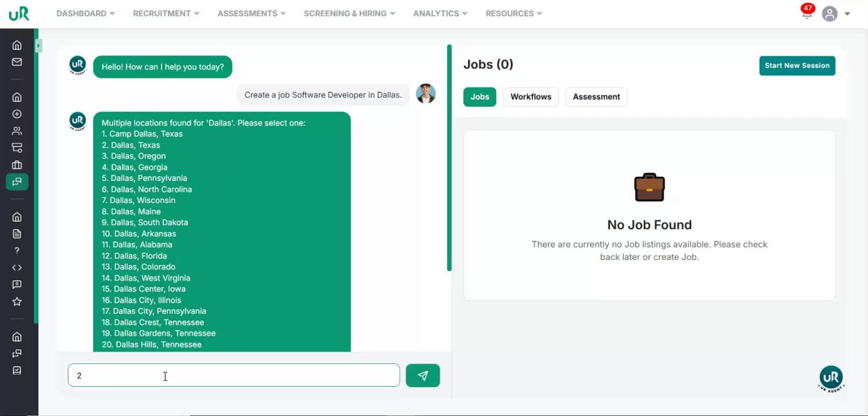Open the people/candidates sidebar icon

17,131
